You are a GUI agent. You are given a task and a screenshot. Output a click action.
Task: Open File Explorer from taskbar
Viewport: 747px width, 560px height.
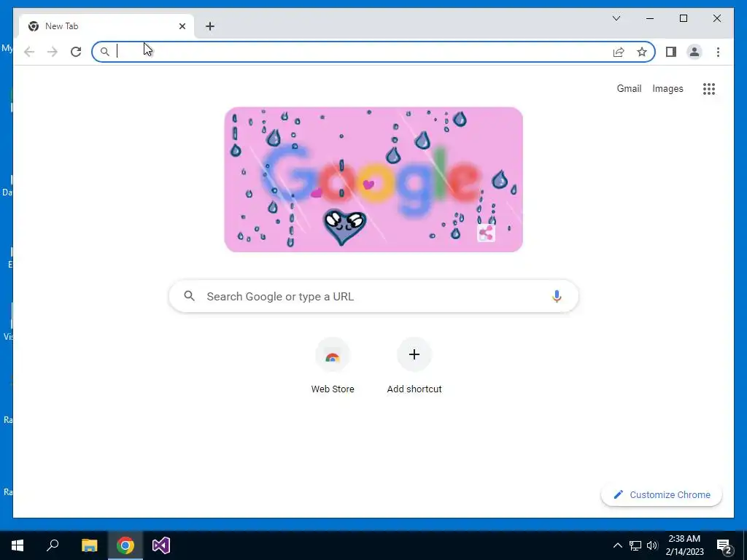89,545
